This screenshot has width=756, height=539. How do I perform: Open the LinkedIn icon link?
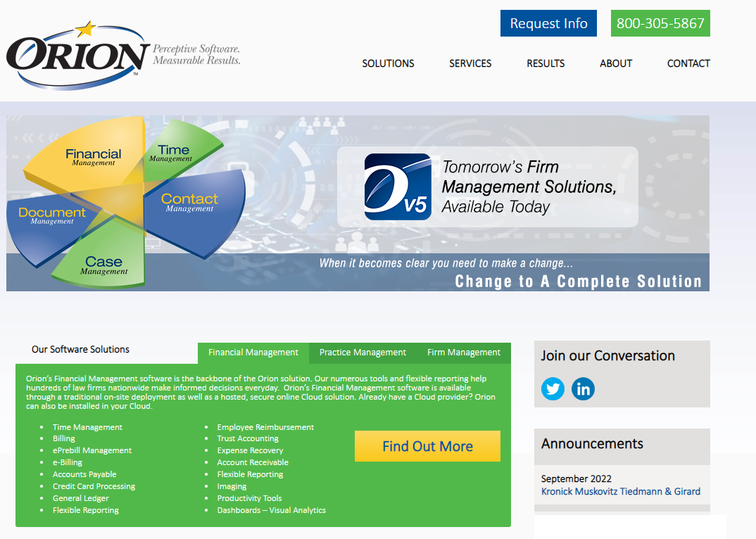583,388
